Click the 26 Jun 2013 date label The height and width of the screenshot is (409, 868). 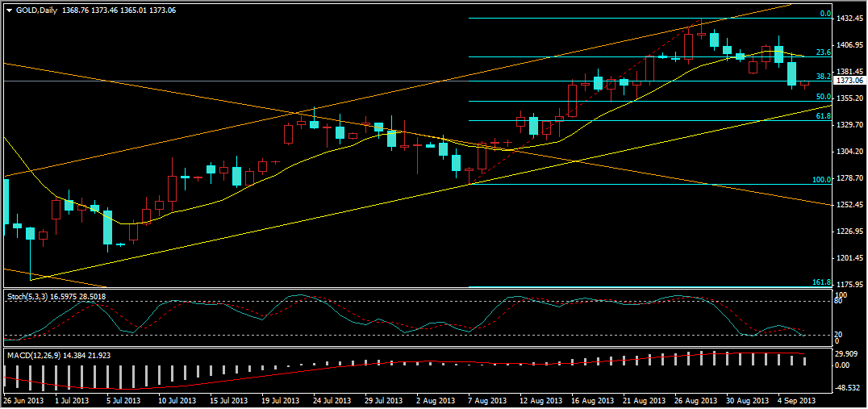pyautogui.click(x=22, y=400)
